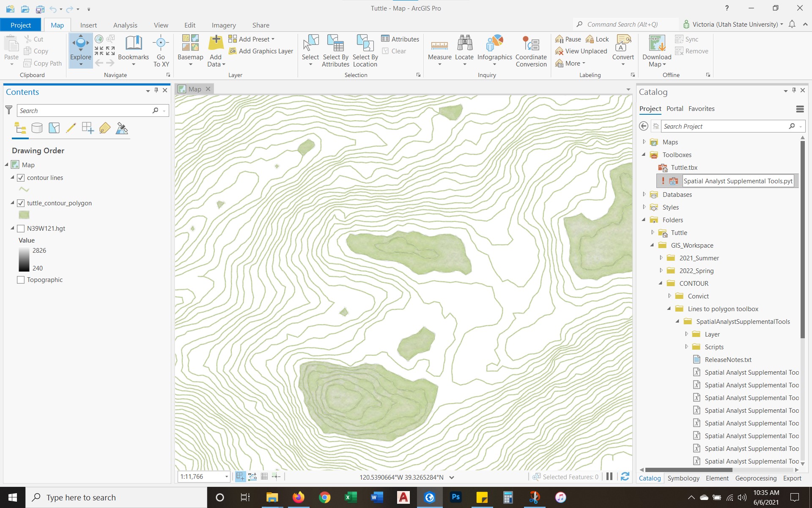
Task: Pause map drawing in status bar
Action: click(x=609, y=477)
